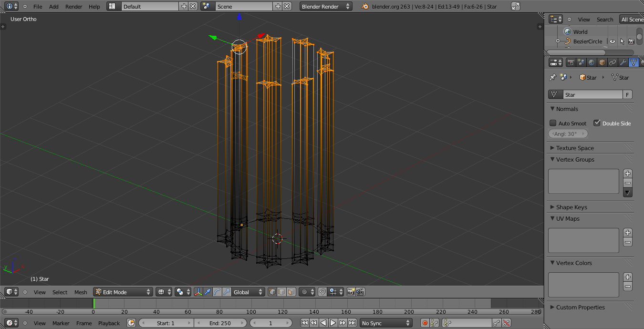Open the Select menu in 3D view
This screenshot has height=329, width=644.
[x=60, y=292]
